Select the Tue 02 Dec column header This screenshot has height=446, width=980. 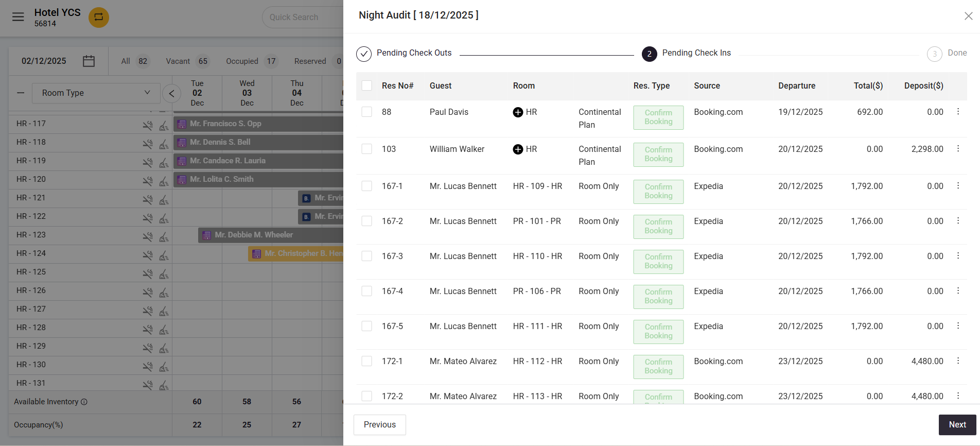(197, 93)
